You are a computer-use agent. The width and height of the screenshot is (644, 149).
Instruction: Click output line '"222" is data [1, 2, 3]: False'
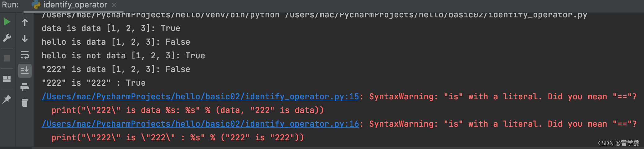[x=116, y=69]
